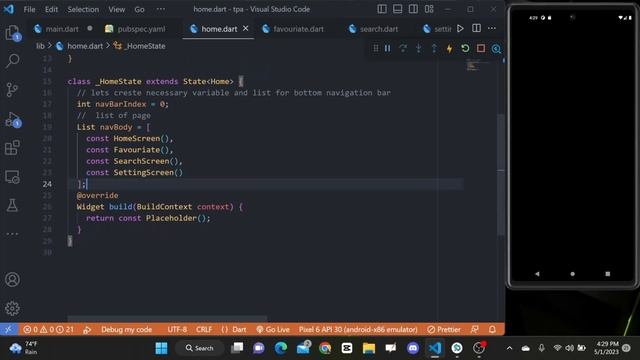Open the Search view in activity bar
The image size is (640, 360).
coord(12,60)
